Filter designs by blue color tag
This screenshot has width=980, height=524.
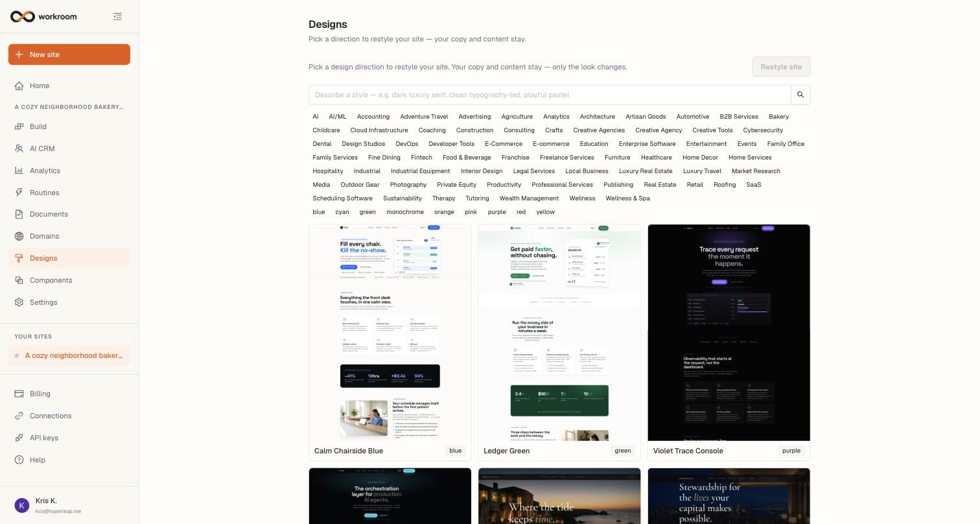pyautogui.click(x=319, y=212)
